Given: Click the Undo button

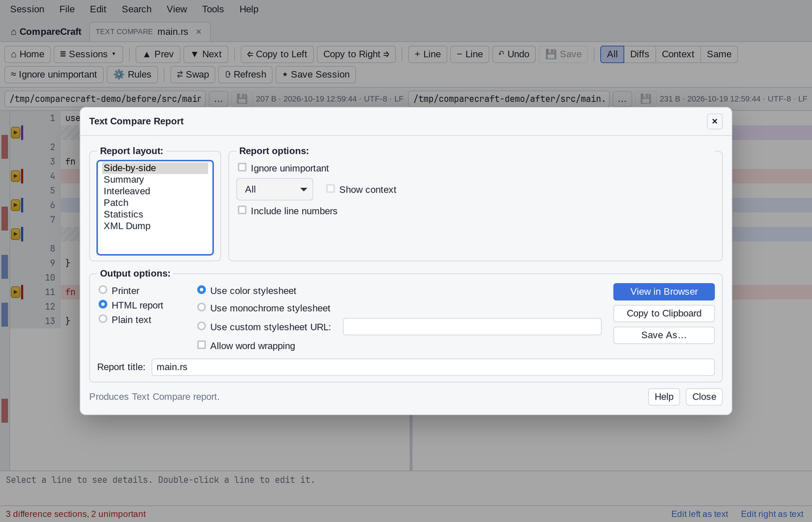Looking at the screenshot, I should click(514, 54).
